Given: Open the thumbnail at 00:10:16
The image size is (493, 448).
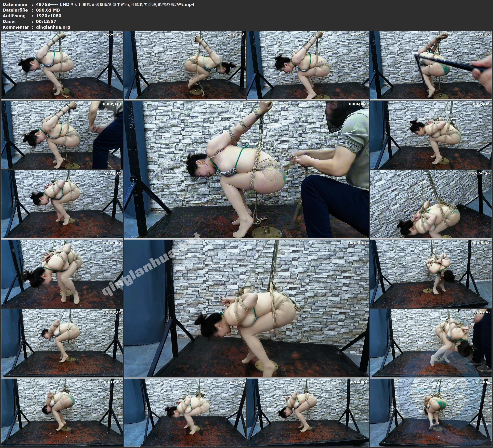Looking at the screenshot, I should 431,343.
